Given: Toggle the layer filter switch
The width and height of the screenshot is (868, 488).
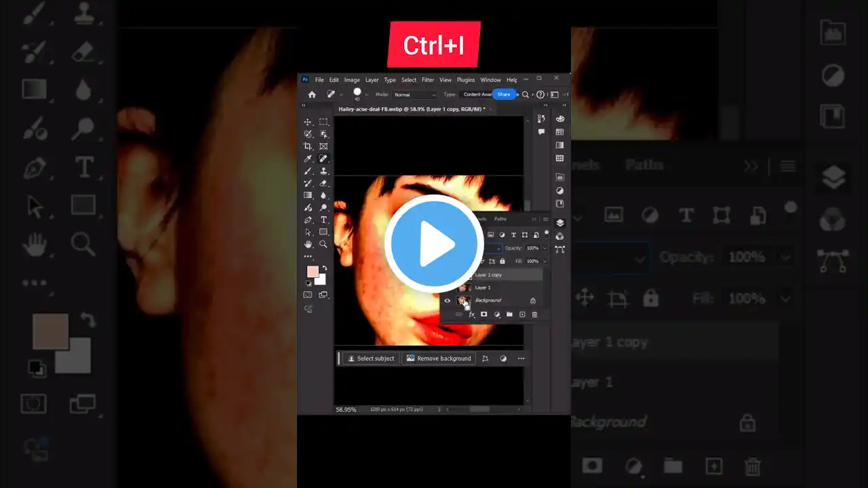Looking at the screenshot, I should click(x=547, y=233).
